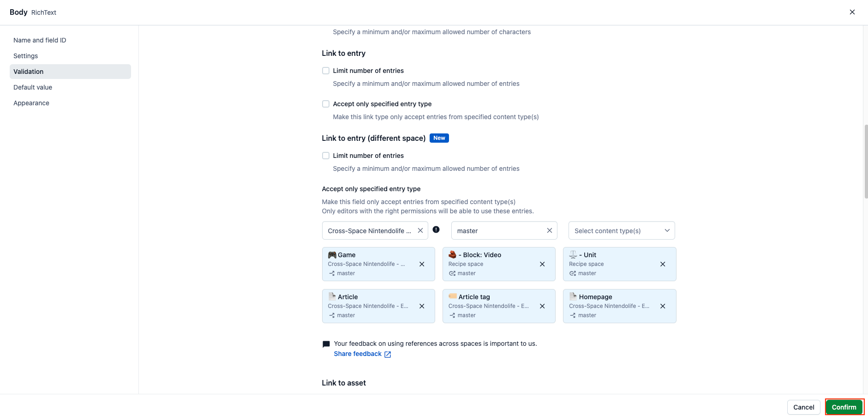Enable Limit number of entries under Link to entry
The height and width of the screenshot is (416, 868).
[326, 71]
